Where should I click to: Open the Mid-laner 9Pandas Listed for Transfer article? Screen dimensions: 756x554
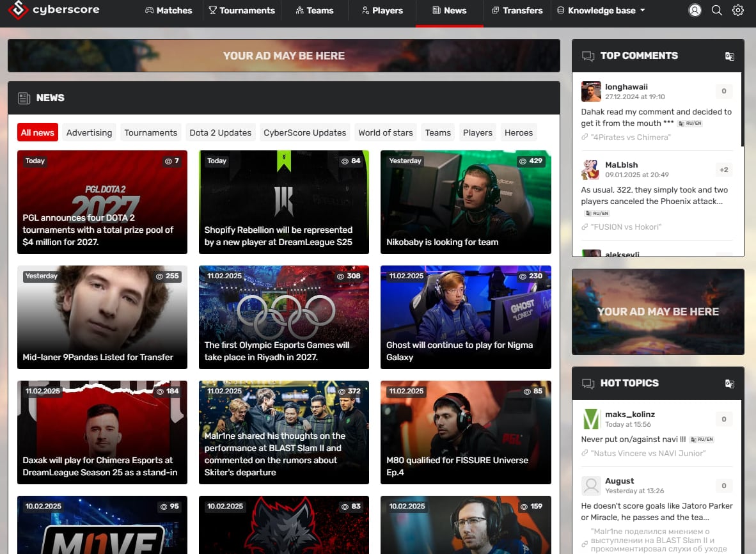tap(102, 317)
